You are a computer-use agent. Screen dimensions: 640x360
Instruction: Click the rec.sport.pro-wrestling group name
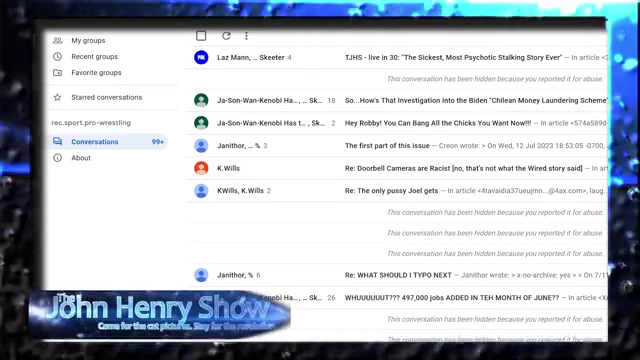click(91, 122)
